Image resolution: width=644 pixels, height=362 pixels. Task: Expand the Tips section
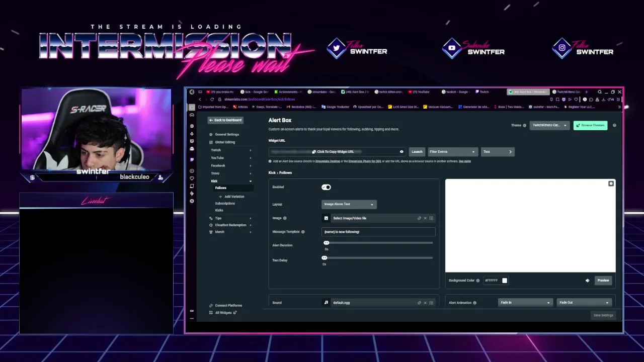(231, 218)
